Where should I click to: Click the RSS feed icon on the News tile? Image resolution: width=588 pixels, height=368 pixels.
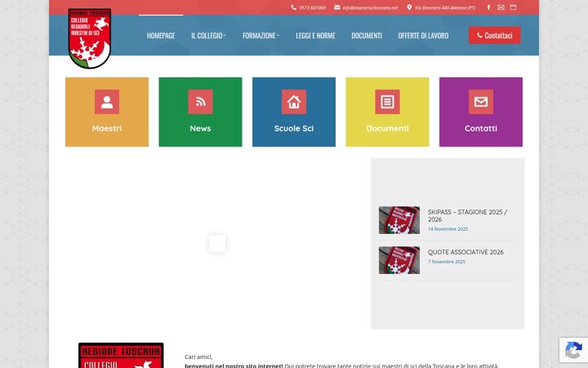pos(200,101)
